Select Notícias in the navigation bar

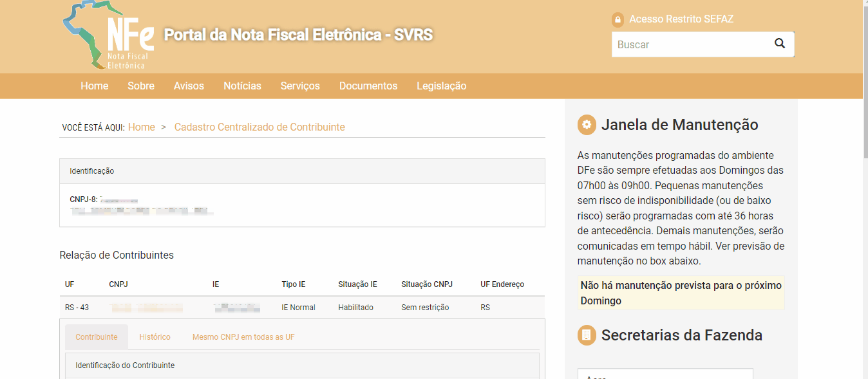(x=242, y=86)
